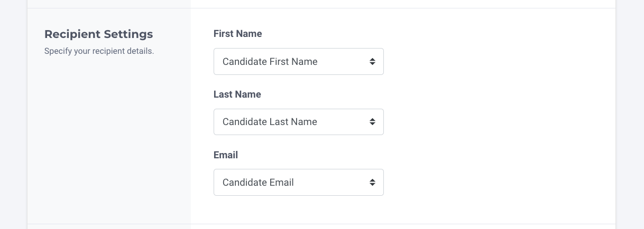The height and width of the screenshot is (229, 644).
Task: Click the First Name dropdown arrow icon
Action: [372, 62]
